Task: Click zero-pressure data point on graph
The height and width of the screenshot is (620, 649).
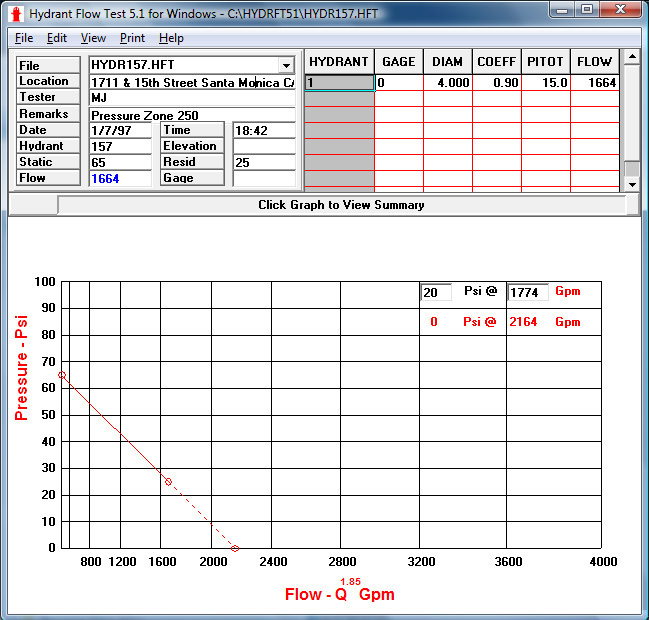Action: click(235, 548)
